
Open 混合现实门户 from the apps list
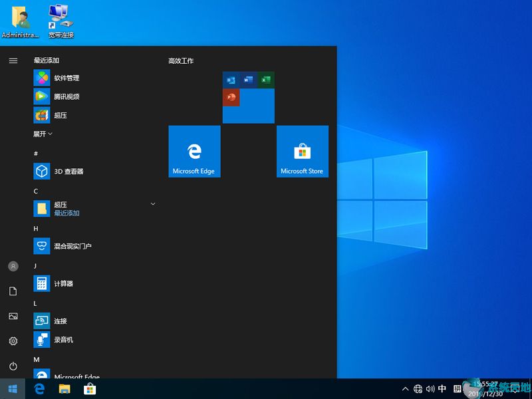[x=68, y=246]
